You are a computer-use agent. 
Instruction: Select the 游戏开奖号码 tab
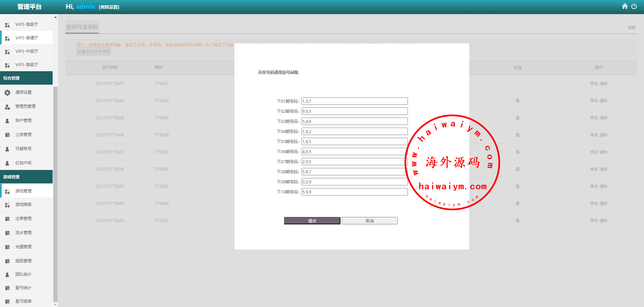click(x=82, y=27)
